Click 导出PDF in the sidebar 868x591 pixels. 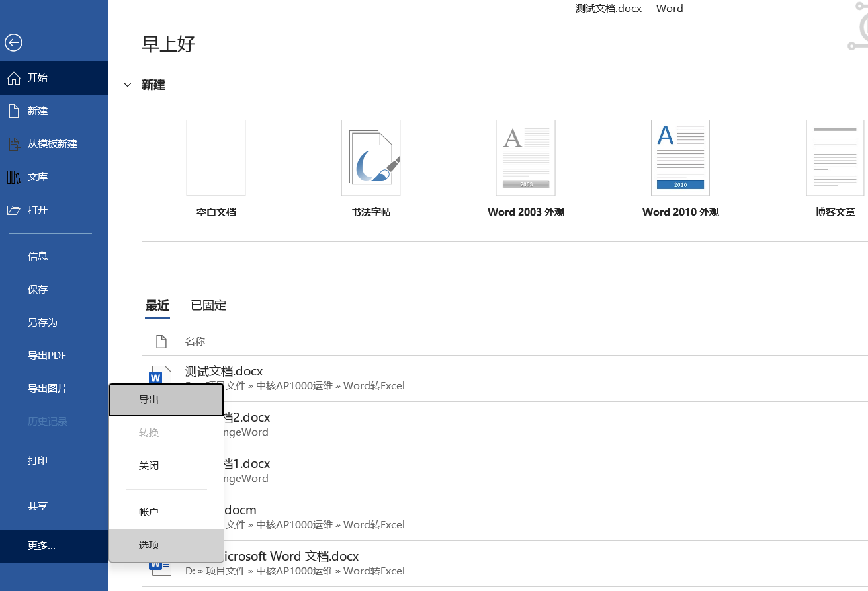coord(54,356)
